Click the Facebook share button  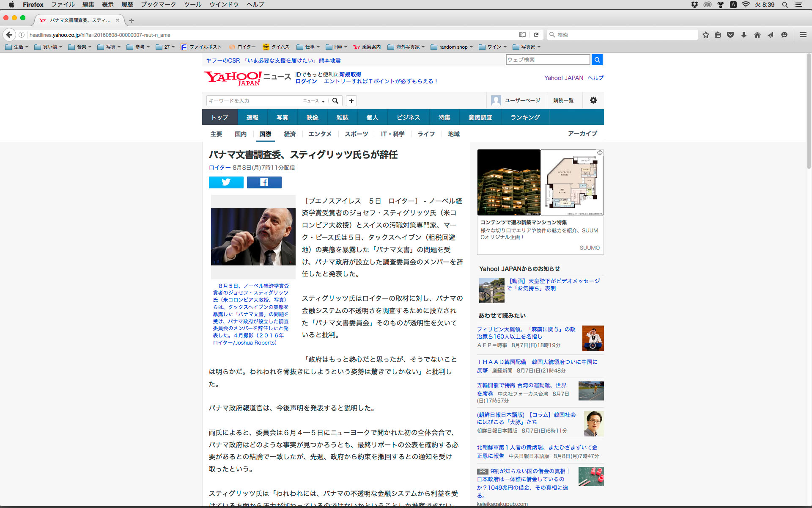[x=264, y=182]
